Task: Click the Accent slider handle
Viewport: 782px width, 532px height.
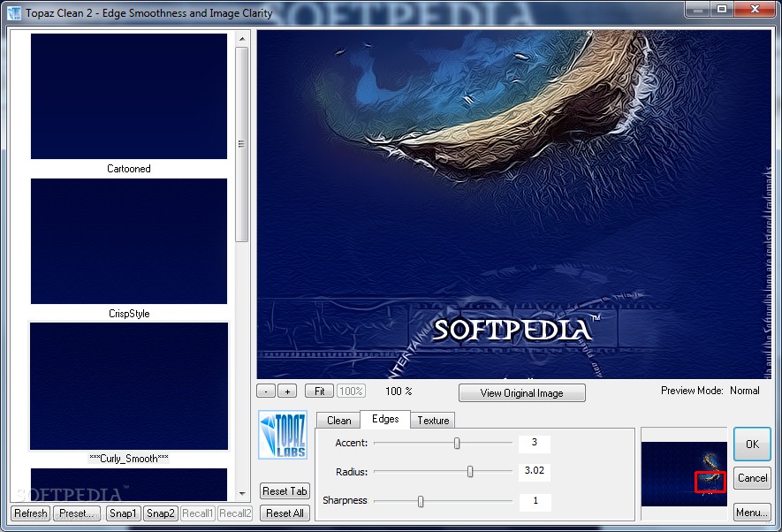Action: pyautogui.click(x=457, y=443)
